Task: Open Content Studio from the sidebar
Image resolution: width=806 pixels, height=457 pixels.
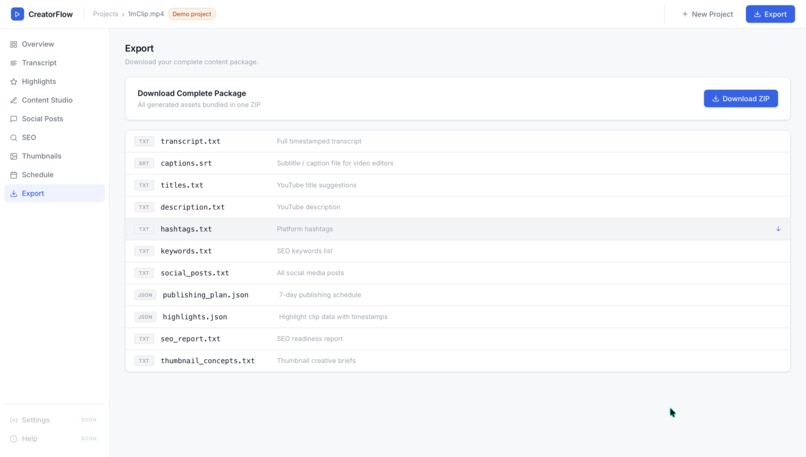Action: click(54, 100)
